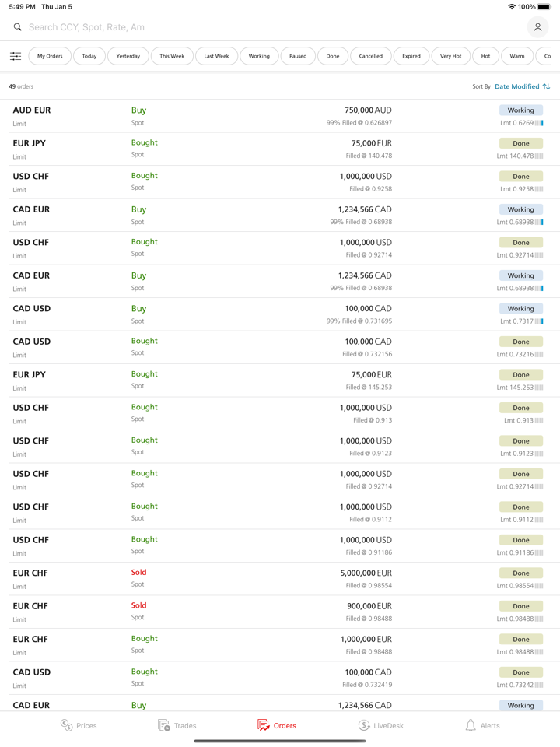Click the Orders flag icon

(262, 725)
